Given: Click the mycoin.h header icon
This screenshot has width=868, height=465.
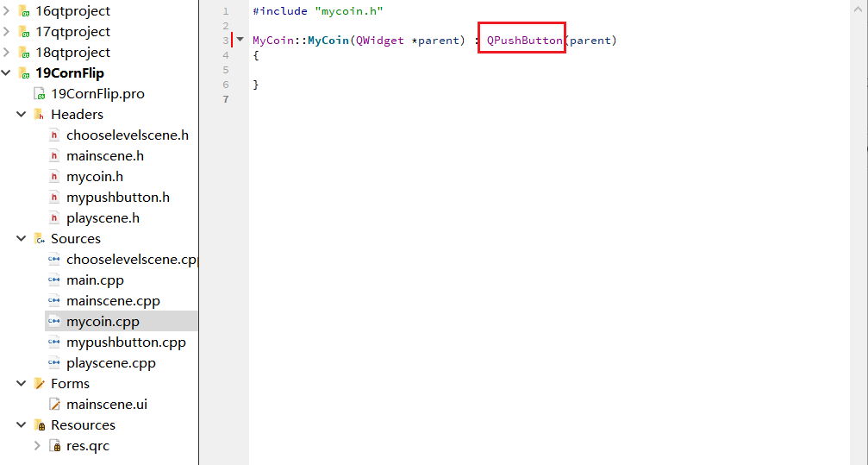Looking at the screenshot, I should [54, 177].
